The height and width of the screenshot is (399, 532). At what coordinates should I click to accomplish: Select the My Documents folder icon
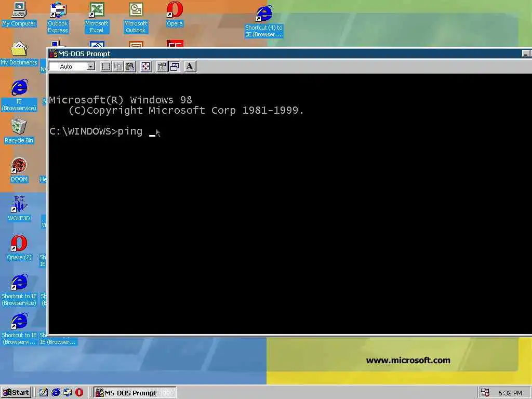pos(19,54)
